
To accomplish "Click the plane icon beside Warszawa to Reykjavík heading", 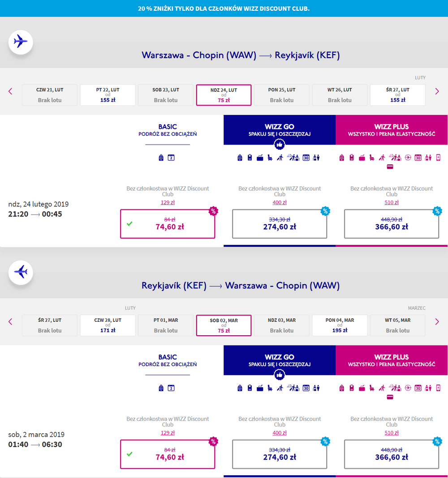I will click(21, 42).
